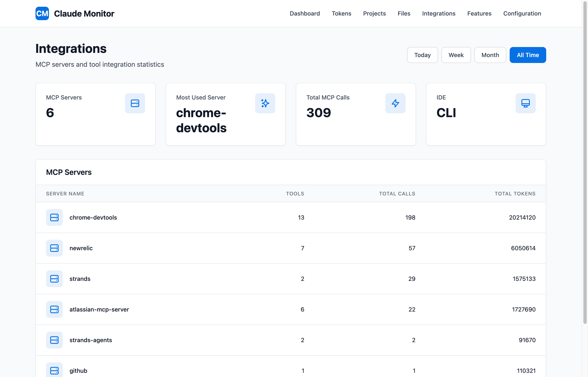Click the server icon beside newrelic
This screenshot has width=588, height=377.
[54, 248]
